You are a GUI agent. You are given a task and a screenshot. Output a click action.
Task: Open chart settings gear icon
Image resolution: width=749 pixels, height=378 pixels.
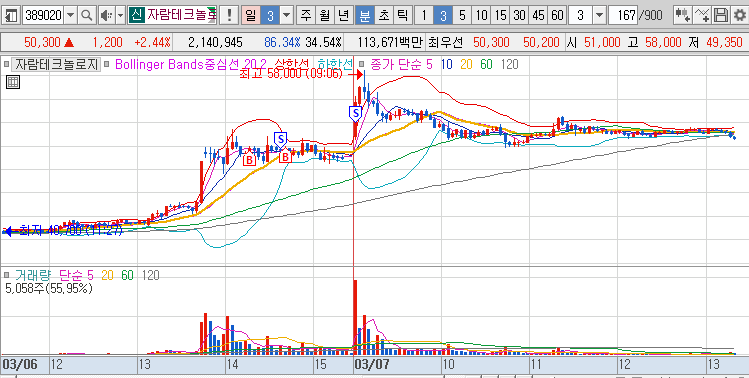(739, 16)
